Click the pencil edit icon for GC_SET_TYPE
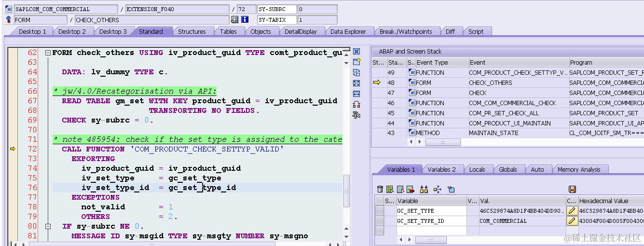Viewport: 644px width, 246px height. pos(572,211)
